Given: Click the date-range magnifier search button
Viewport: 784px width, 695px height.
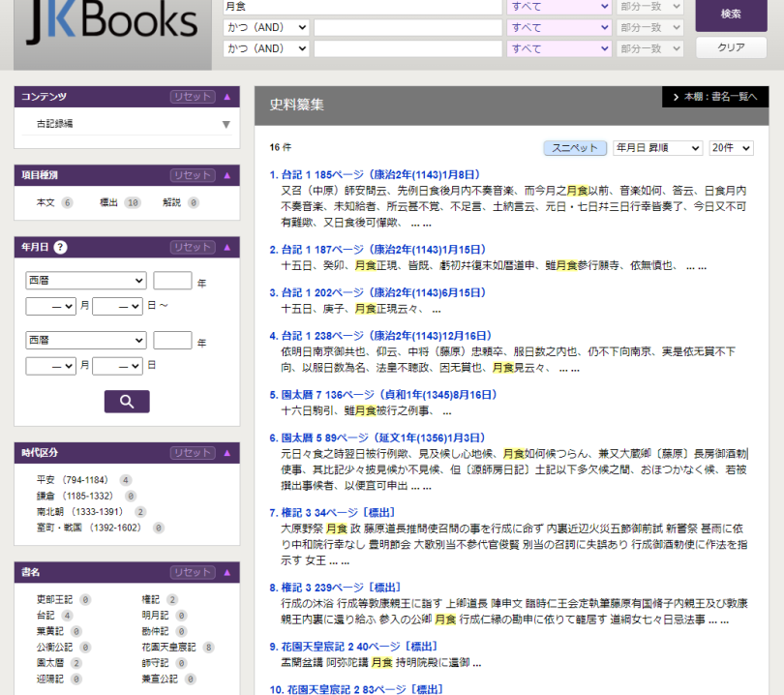Looking at the screenshot, I should coord(127,402).
